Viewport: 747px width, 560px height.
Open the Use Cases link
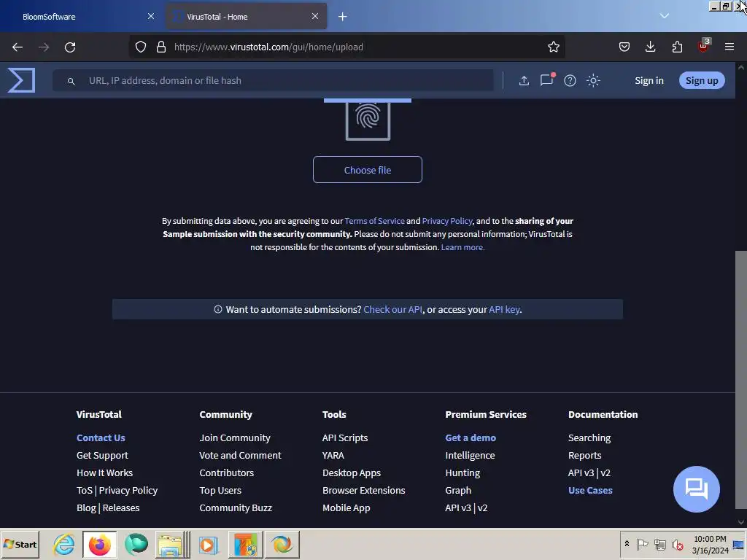coord(590,490)
